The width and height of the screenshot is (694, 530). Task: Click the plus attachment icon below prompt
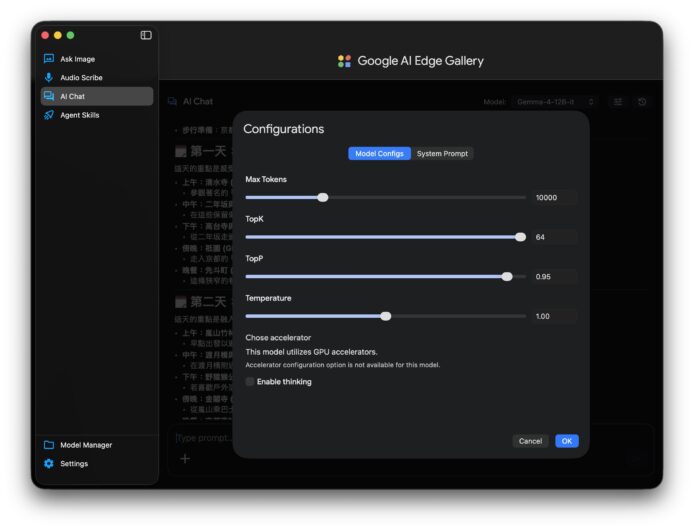(x=185, y=459)
